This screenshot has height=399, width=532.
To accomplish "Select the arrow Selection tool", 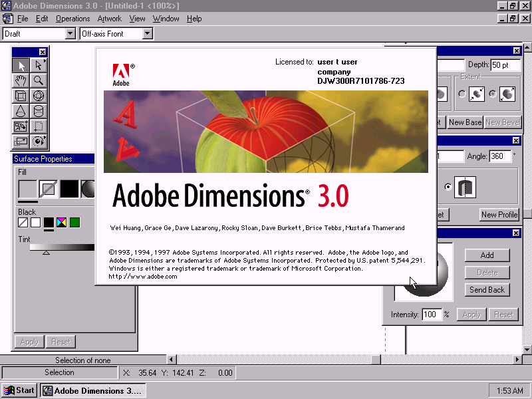I will point(21,65).
